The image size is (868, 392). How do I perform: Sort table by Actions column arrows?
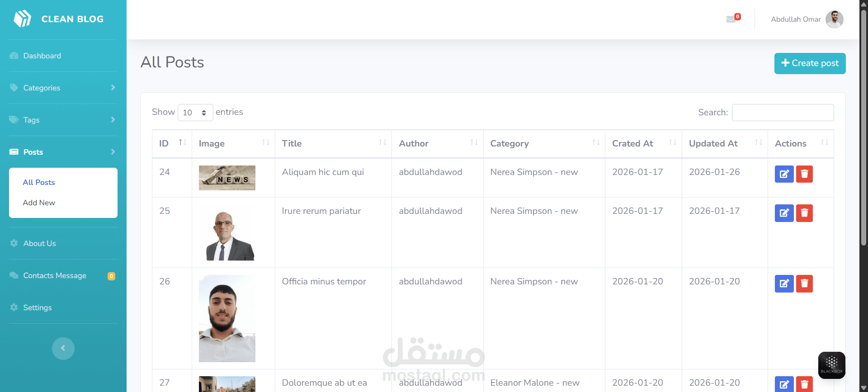click(x=825, y=142)
